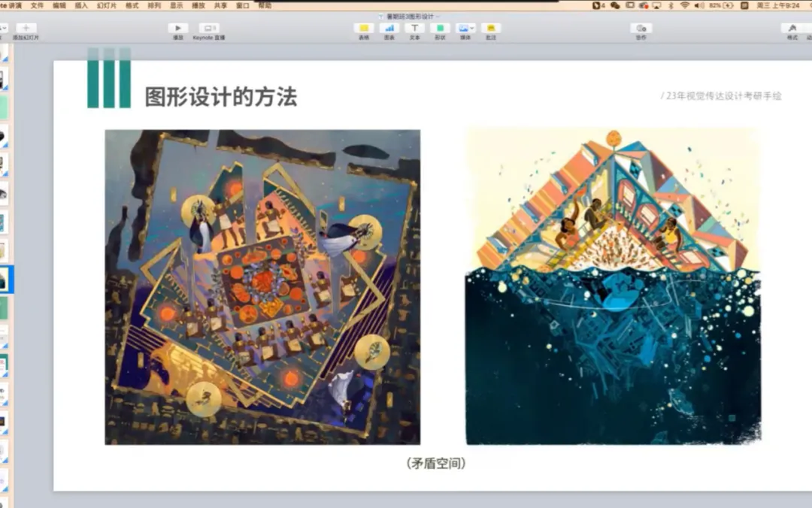The height and width of the screenshot is (508, 812).
Task: Select the slide title 图形设计的方法
Action: 221,97
